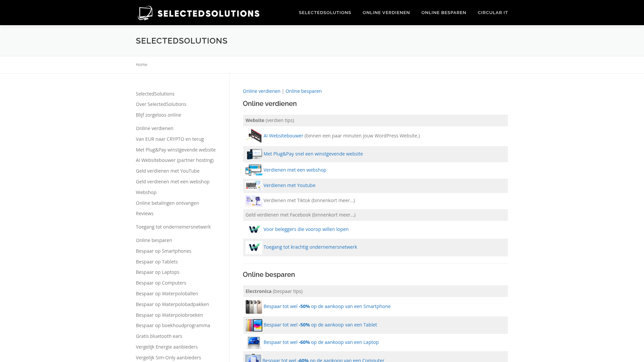Click the W icon beside beleggers link
Image resolution: width=644 pixels, height=362 pixels.
pyautogui.click(x=254, y=230)
